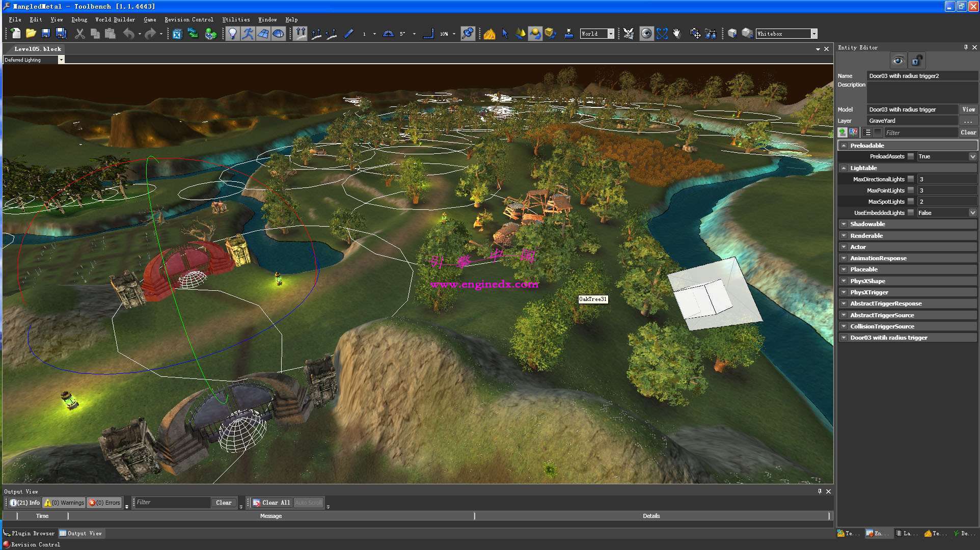980x550 pixels.
Task: Select the orange terrain mountain tool
Action: click(x=489, y=34)
